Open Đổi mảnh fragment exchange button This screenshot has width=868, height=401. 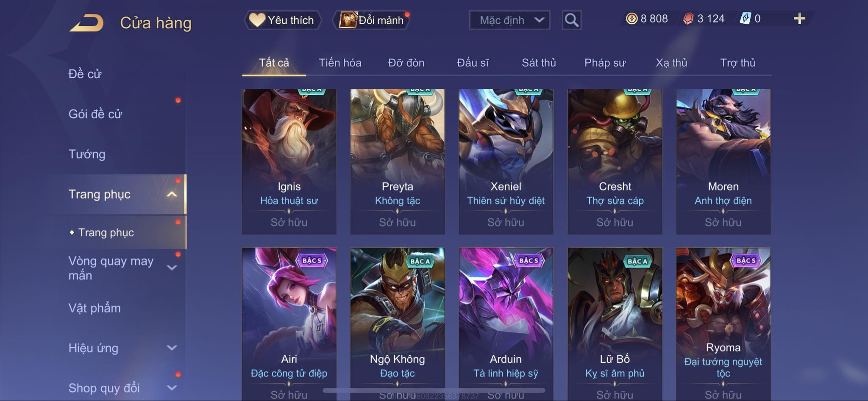(372, 20)
